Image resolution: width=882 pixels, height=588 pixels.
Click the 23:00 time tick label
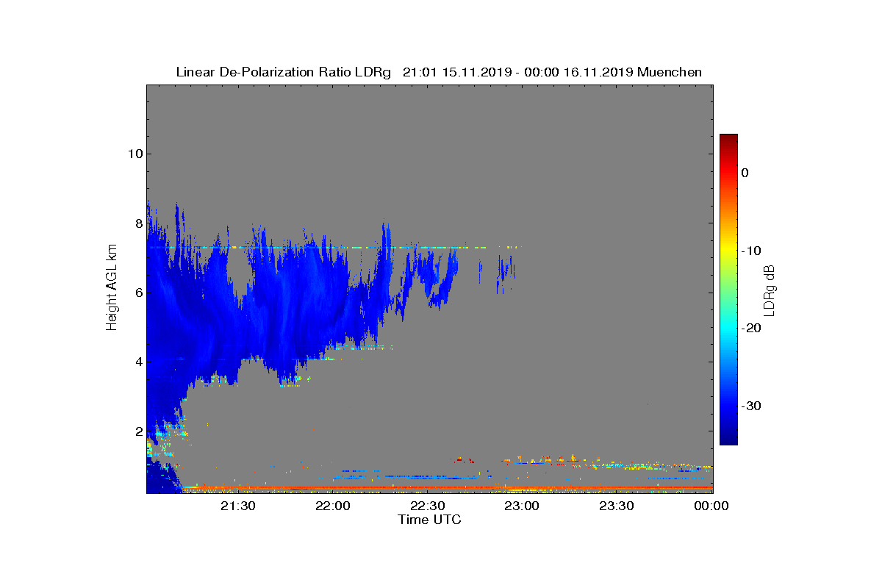point(523,506)
